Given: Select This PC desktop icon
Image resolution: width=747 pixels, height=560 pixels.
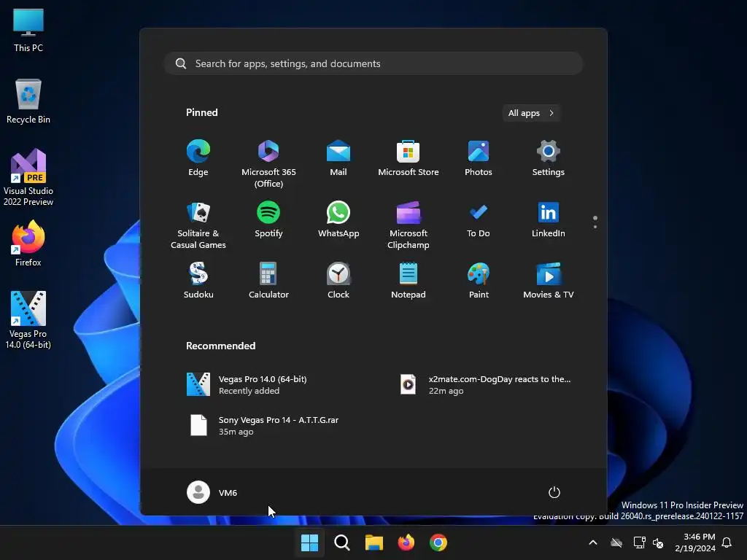Looking at the screenshot, I should pyautogui.click(x=28, y=31).
